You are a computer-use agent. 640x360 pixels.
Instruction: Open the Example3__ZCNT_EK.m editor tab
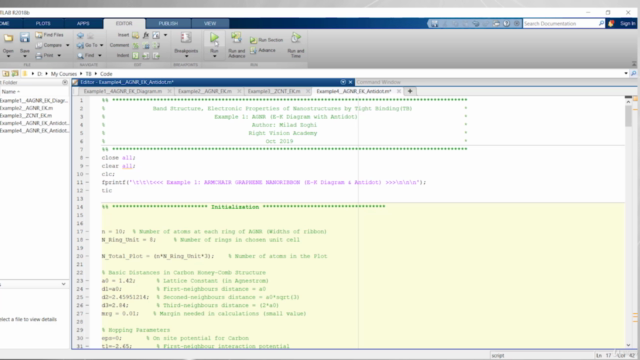click(274, 91)
